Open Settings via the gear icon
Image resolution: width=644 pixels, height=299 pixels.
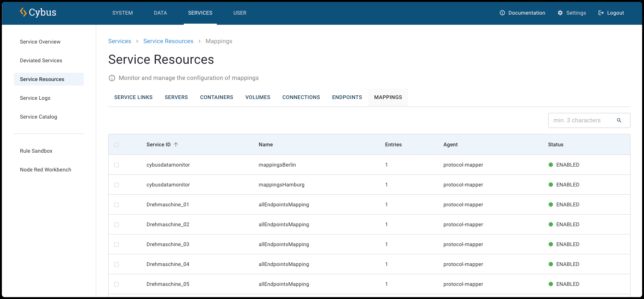click(x=560, y=13)
